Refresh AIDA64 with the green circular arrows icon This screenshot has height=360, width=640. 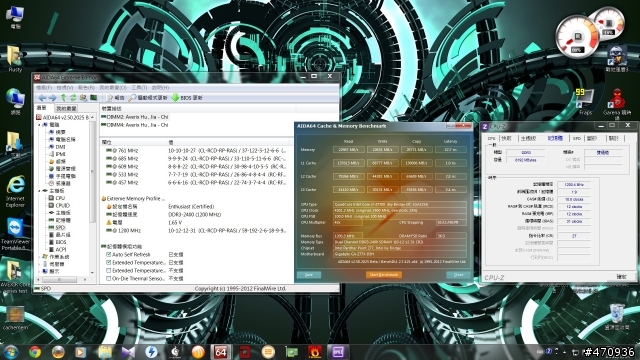(73, 98)
